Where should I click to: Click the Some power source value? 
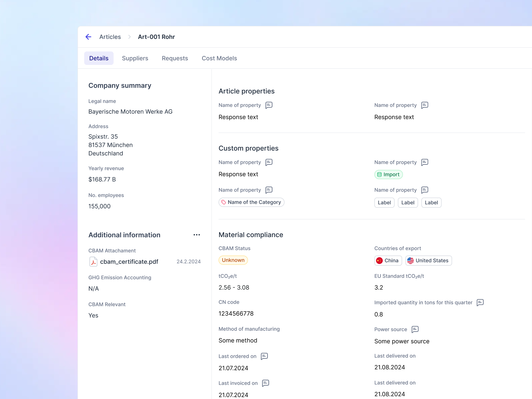coord(402,341)
